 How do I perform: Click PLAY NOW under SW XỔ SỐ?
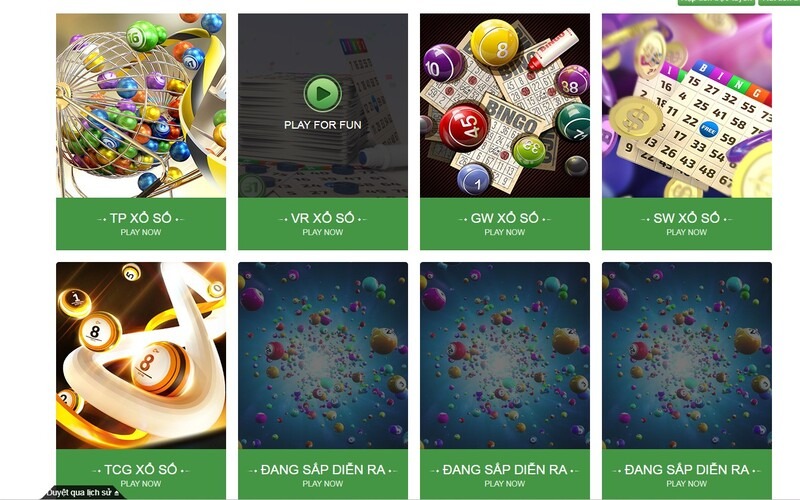pyautogui.click(x=687, y=232)
